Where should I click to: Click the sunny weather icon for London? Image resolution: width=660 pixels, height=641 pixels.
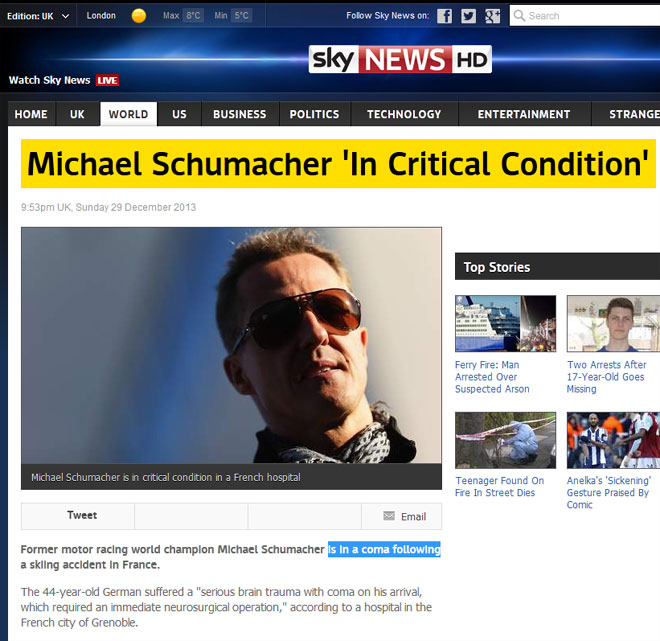tap(138, 16)
